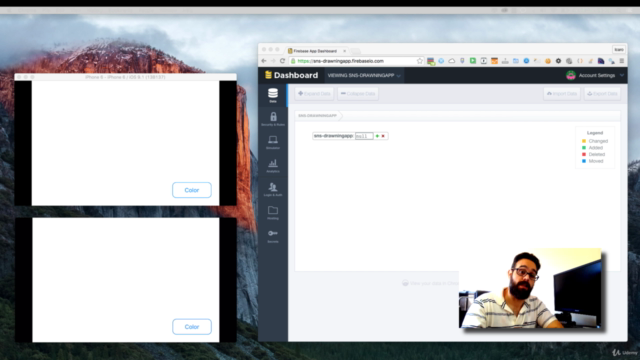
Task: Open the Viewing SNS-DRAWNINGAPP dropdown
Action: (364, 76)
